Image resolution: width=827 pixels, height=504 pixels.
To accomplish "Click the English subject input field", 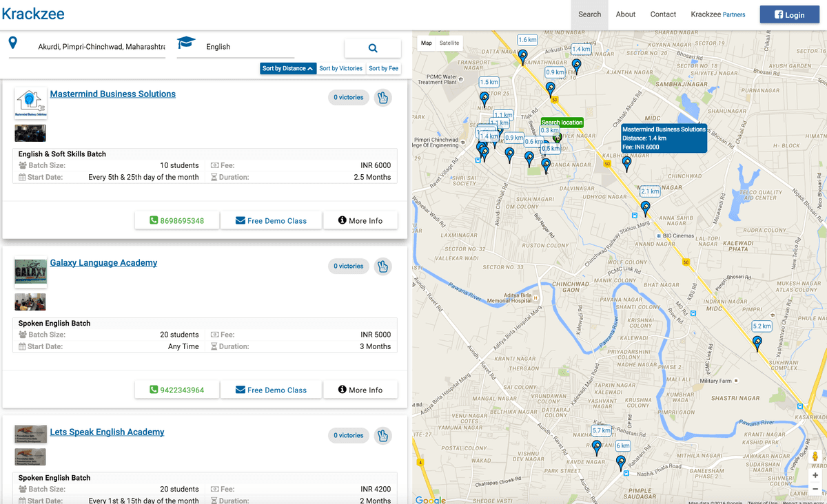I will tap(248, 47).
